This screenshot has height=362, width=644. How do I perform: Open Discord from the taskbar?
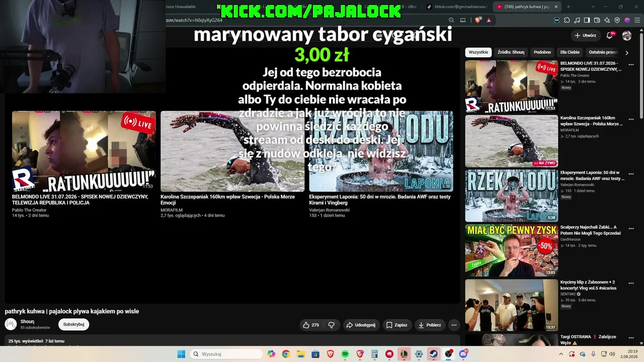click(x=463, y=354)
